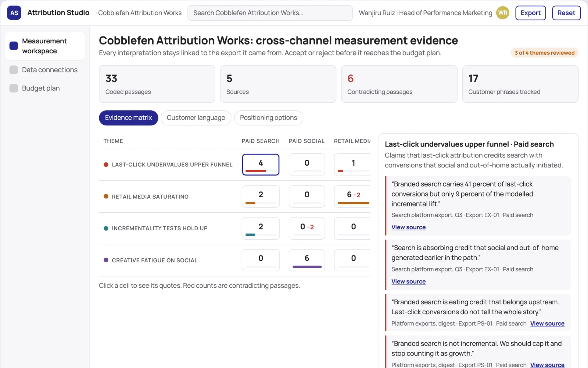Select Last-click Retail media cell showing 1
Viewport: 588px width, 368px height.
(x=352, y=164)
